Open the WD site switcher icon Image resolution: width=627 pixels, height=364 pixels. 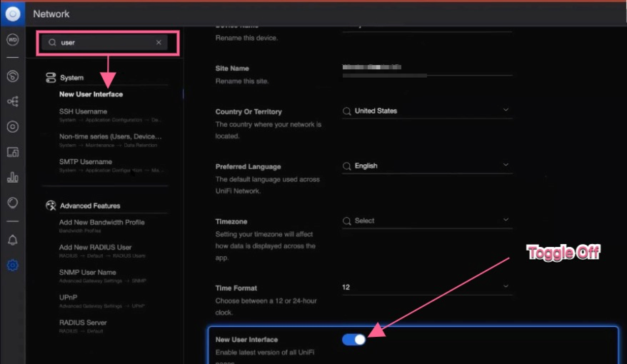coord(12,39)
